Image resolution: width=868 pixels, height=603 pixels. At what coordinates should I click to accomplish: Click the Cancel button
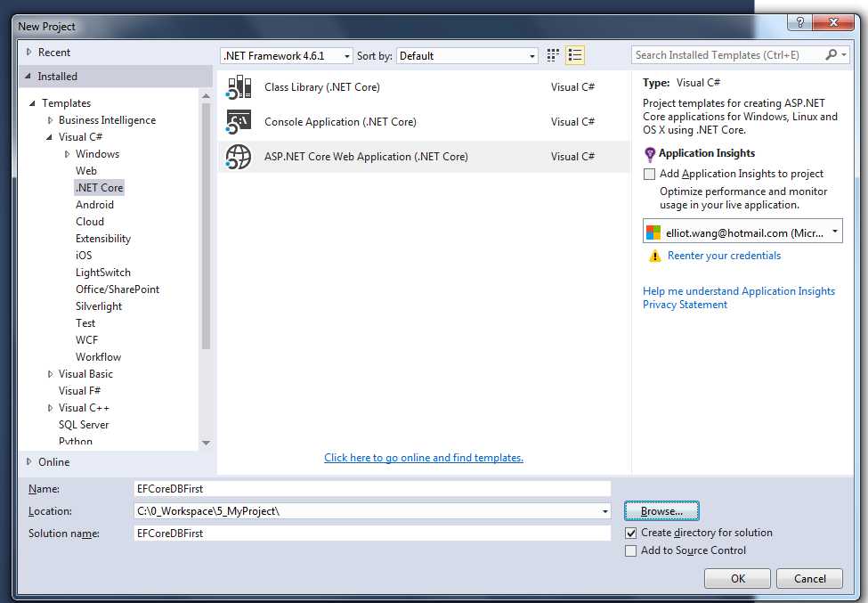coord(809,579)
